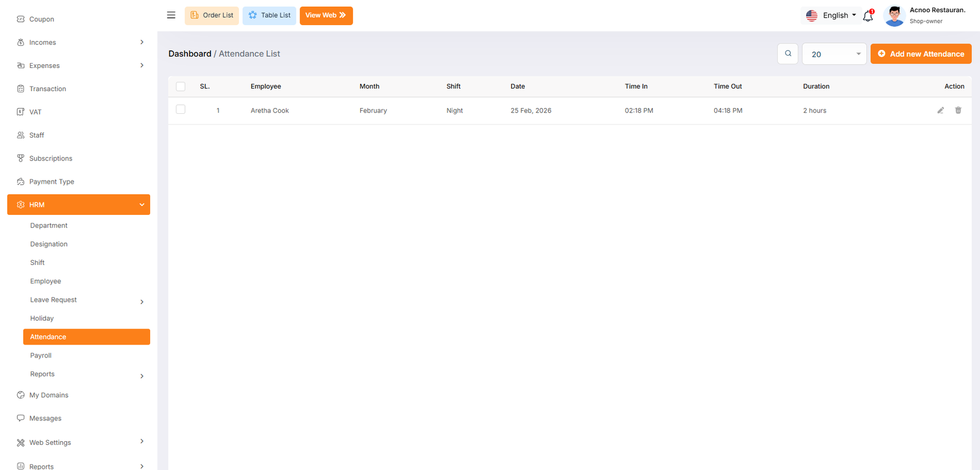The height and width of the screenshot is (470, 980).
Task: Click the View Web button
Action: click(x=326, y=15)
